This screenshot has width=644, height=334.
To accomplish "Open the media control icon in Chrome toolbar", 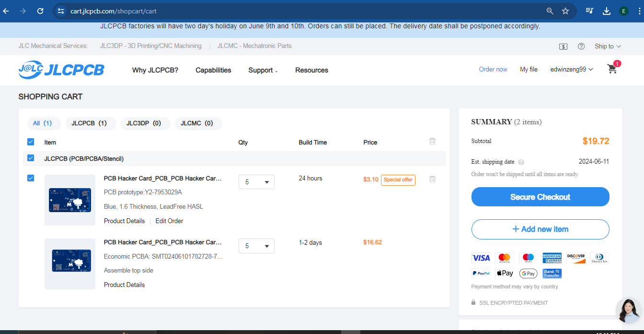I will click(590, 11).
